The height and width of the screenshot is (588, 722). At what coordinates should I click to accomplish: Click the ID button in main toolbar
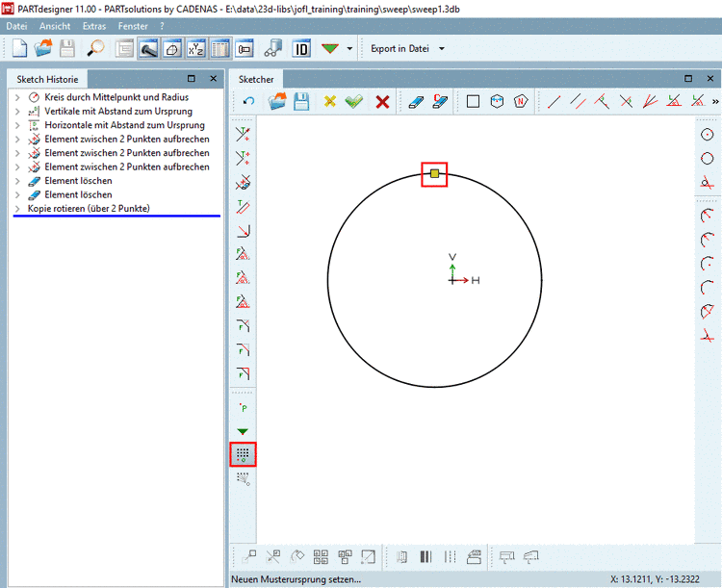coord(301,48)
